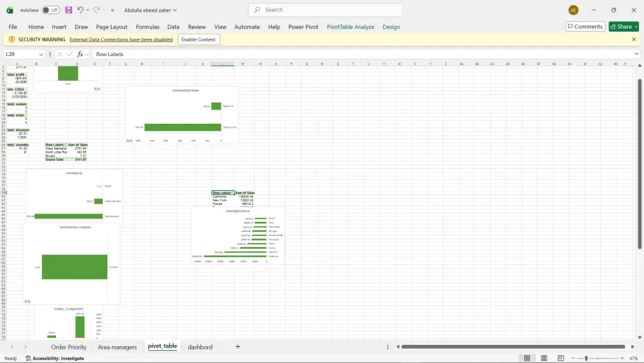Screen dimensions: 644x363
Task: Expand the Name Box dropdown arrow
Action: (41, 54)
